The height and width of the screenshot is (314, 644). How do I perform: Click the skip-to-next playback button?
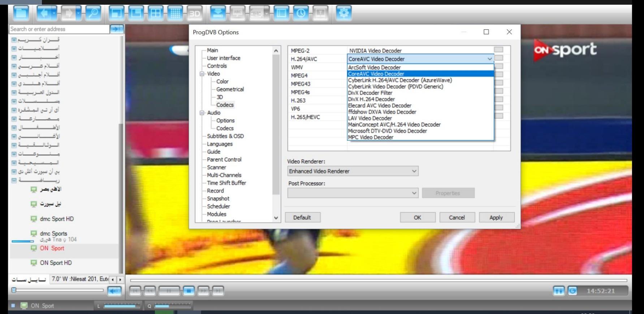(x=218, y=291)
